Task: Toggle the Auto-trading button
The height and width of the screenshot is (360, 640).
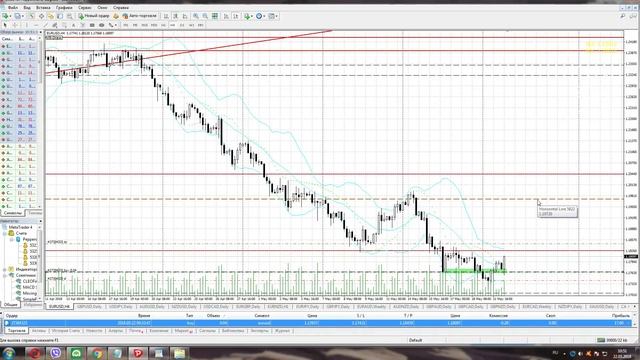Action: coord(139,16)
